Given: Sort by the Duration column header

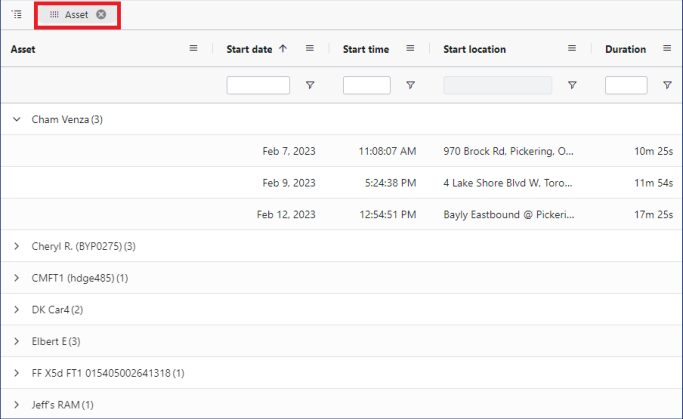Looking at the screenshot, I should click(625, 49).
